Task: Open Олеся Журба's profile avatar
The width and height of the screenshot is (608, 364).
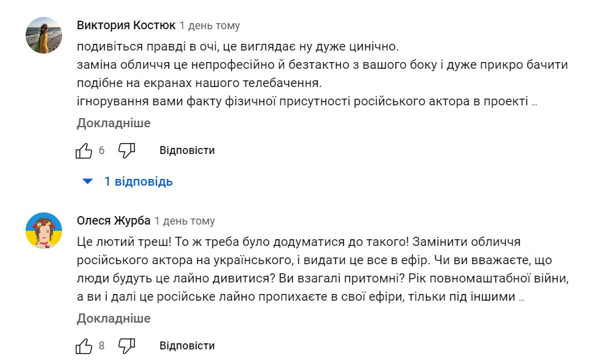Action: tap(44, 231)
